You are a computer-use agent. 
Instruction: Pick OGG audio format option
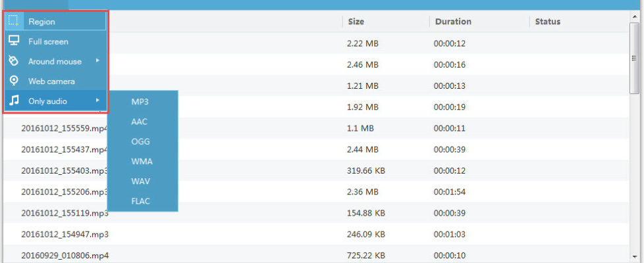pos(140,141)
